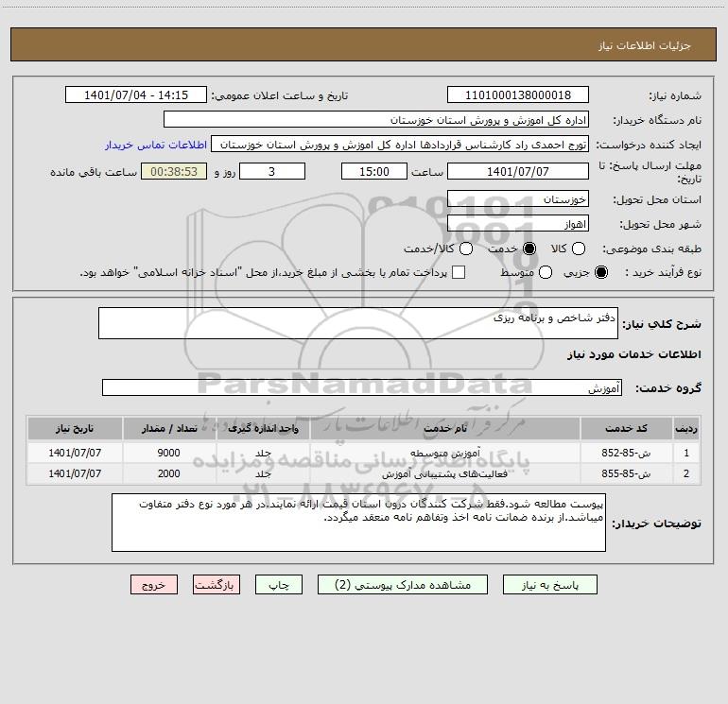
Task: Click the فعالیت‌های پشتیبانی آموزش cell
Action: pos(444,473)
